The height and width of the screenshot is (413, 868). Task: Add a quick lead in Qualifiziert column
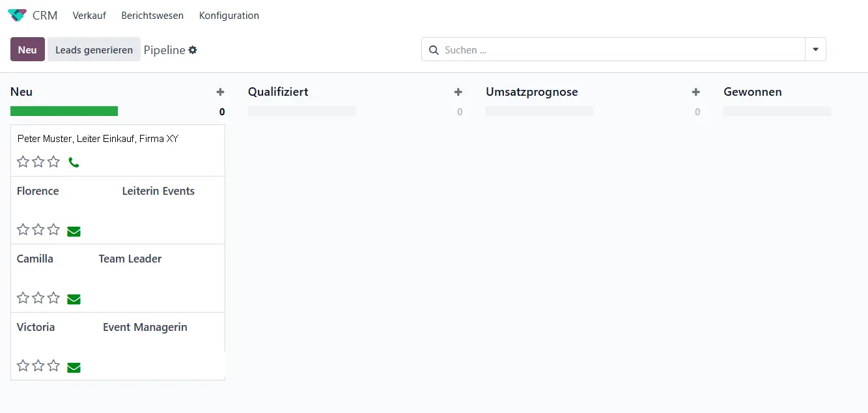pos(458,92)
